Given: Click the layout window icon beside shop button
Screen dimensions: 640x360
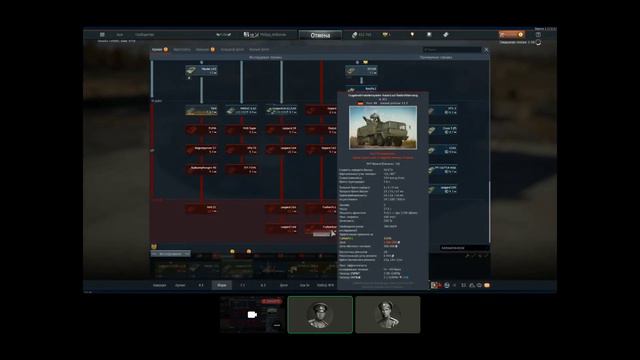Looking at the screenshot, I should click(538, 35).
